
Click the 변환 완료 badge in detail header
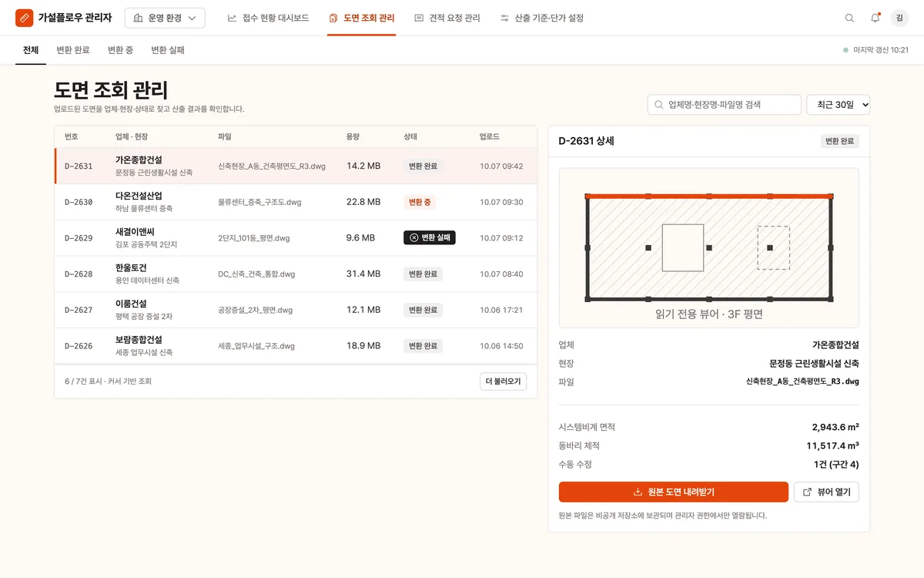[839, 141]
